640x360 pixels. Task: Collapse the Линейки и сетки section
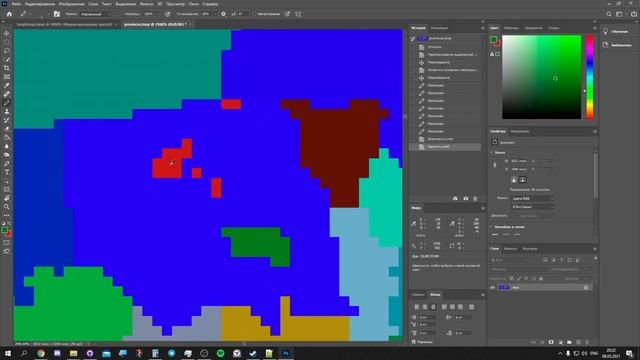(491, 227)
